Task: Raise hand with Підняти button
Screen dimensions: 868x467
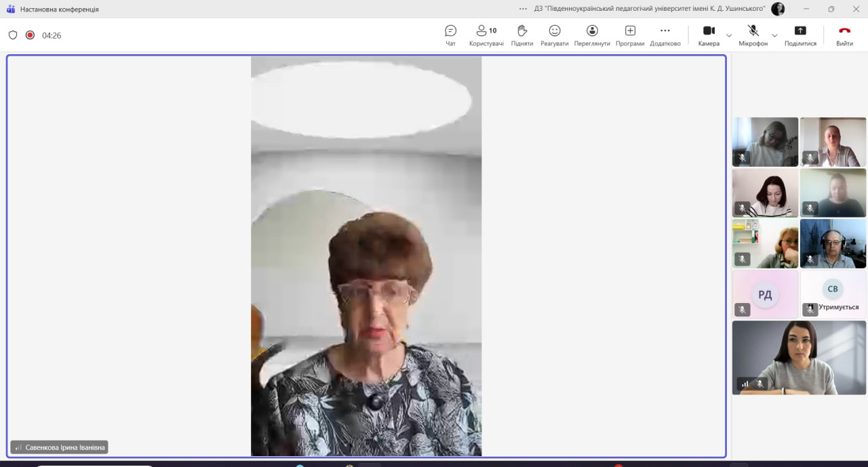Action: pos(521,35)
